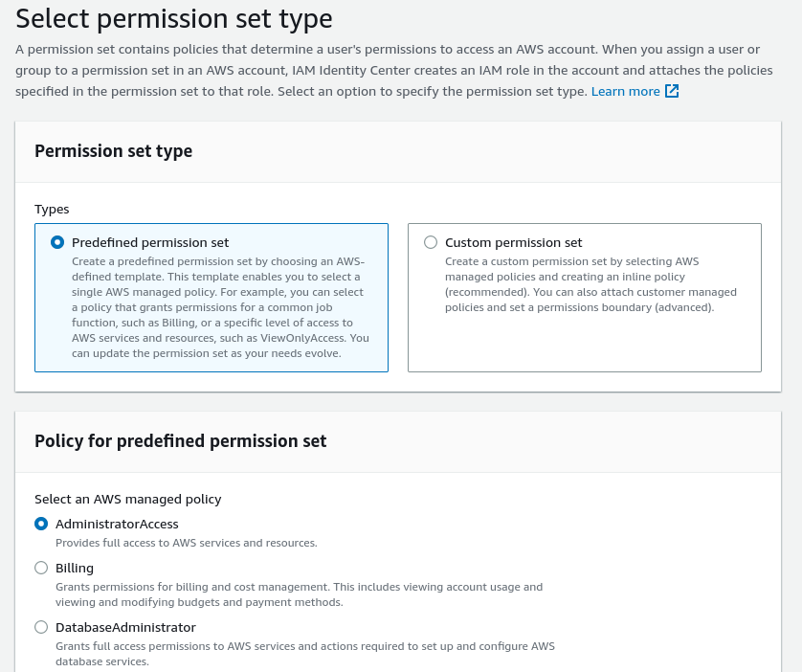Click the Learn more hyperlink
The height and width of the screenshot is (672, 802).
point(625,92)
